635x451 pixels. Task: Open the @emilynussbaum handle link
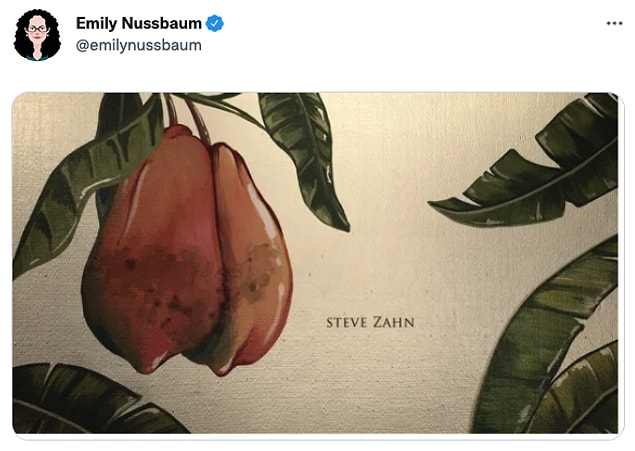coord(139,45)
